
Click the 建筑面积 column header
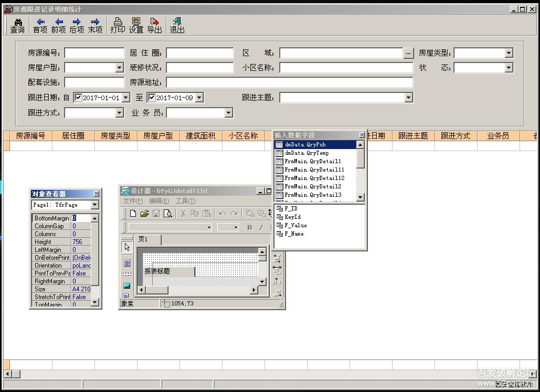click(201, 136)
